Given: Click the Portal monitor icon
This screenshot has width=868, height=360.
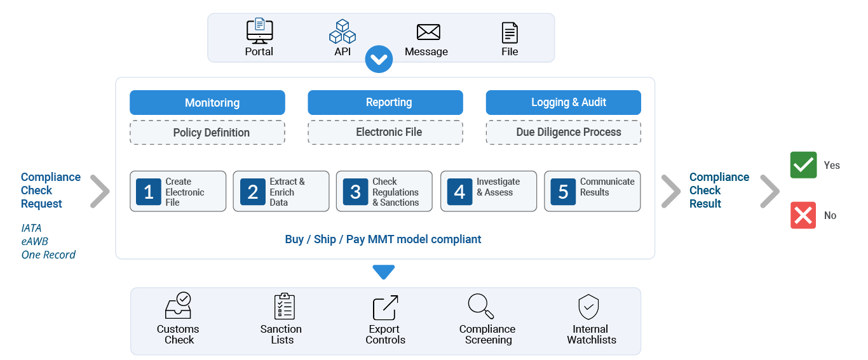Looking at the screenshot, I should pyautogui.click(x=259, y=31).
